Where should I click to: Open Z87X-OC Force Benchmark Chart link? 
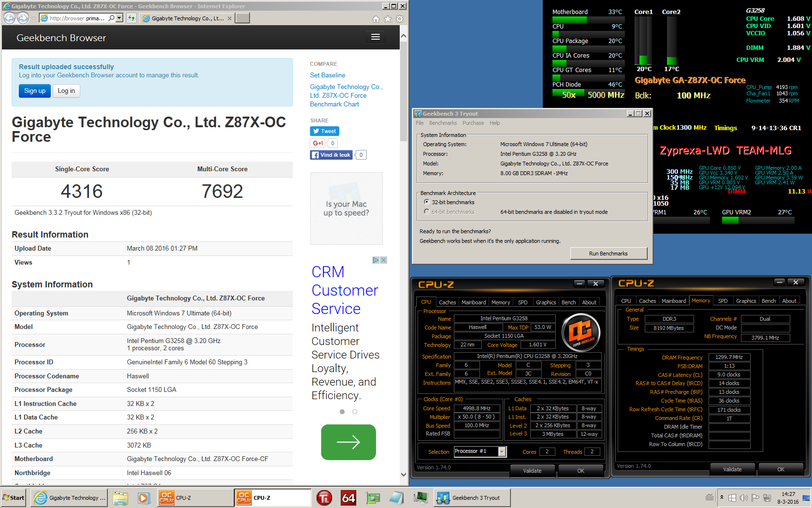346,96
